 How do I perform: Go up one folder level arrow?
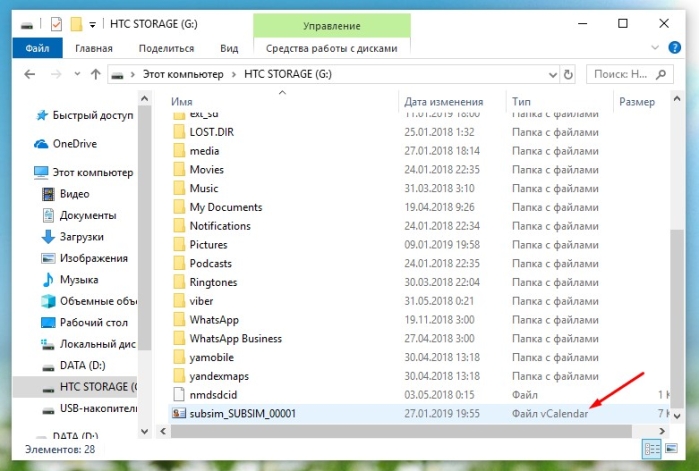(x=95, y=74)
